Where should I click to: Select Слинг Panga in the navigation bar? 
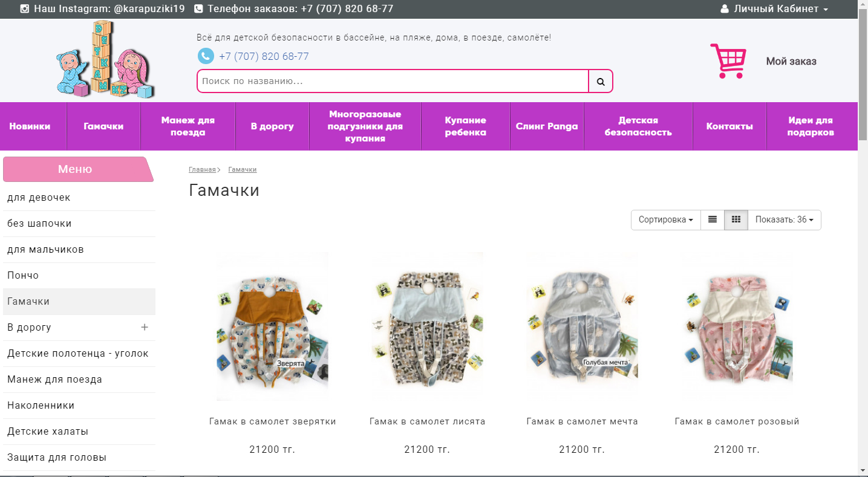pos(547,126)
